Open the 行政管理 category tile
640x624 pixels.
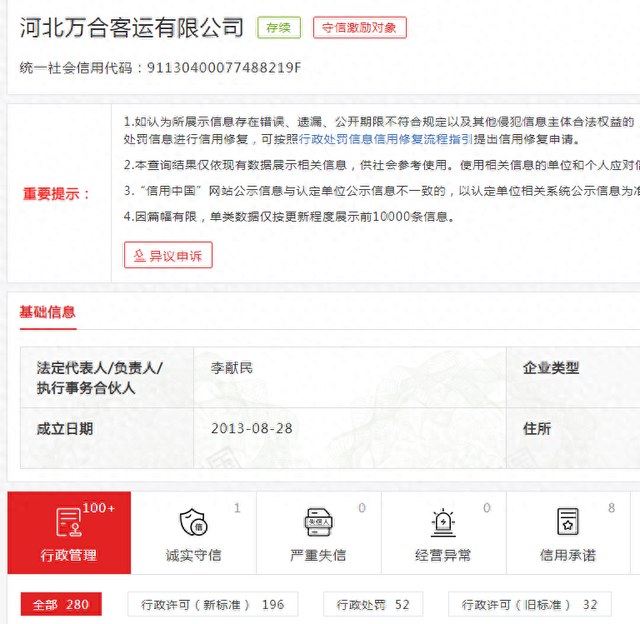tap(69, 533)
